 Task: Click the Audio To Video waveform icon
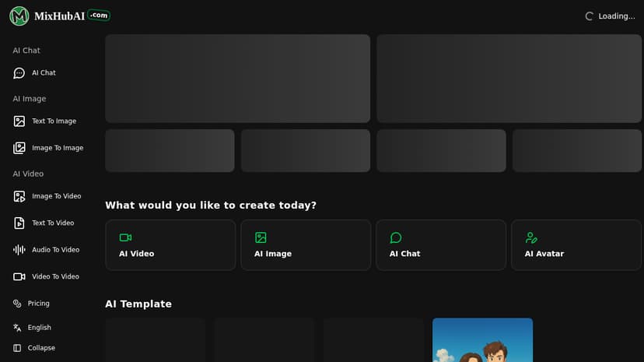pyautogui.click(x=19, y=250)
